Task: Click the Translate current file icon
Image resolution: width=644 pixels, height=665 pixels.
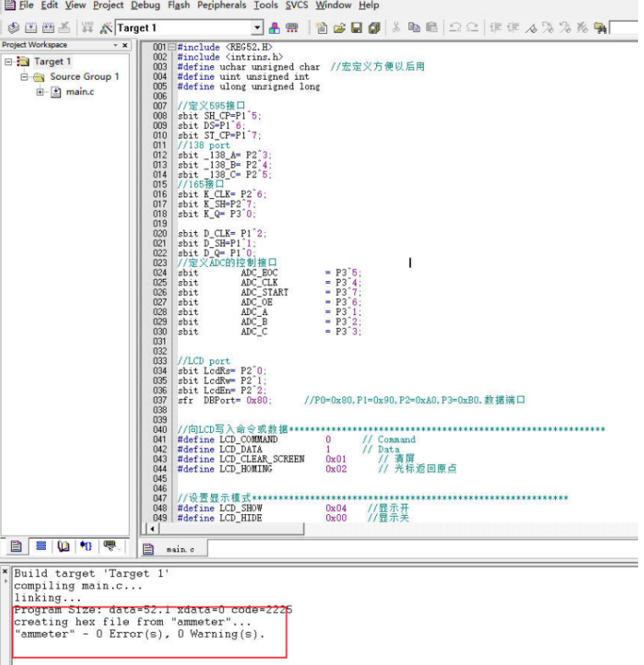Action: (14, 28)
